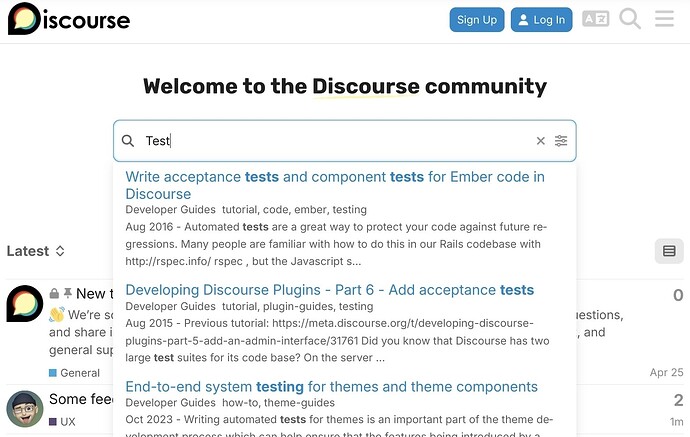Open the 'Some fee' topic title
690x437 pixels.
click(x=81, y=399)
